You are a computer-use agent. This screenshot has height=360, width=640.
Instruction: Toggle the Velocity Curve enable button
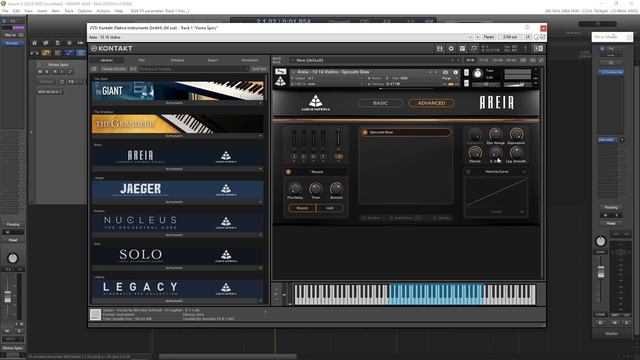[468, 172]
